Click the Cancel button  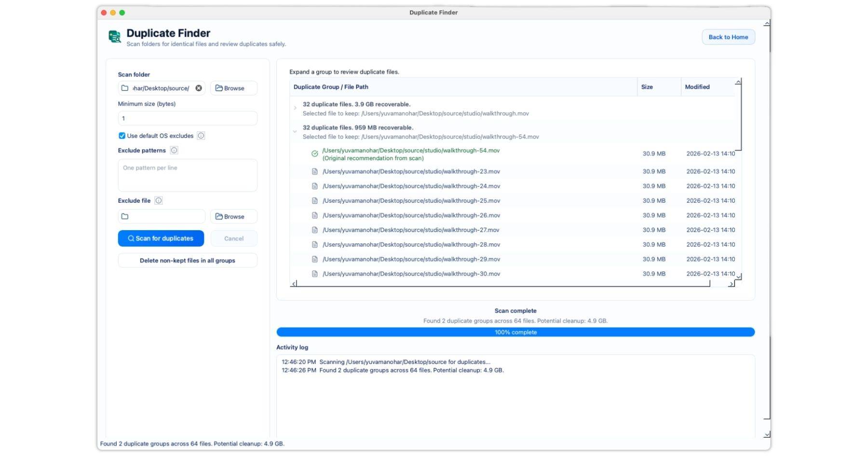[x=234, y=238]
